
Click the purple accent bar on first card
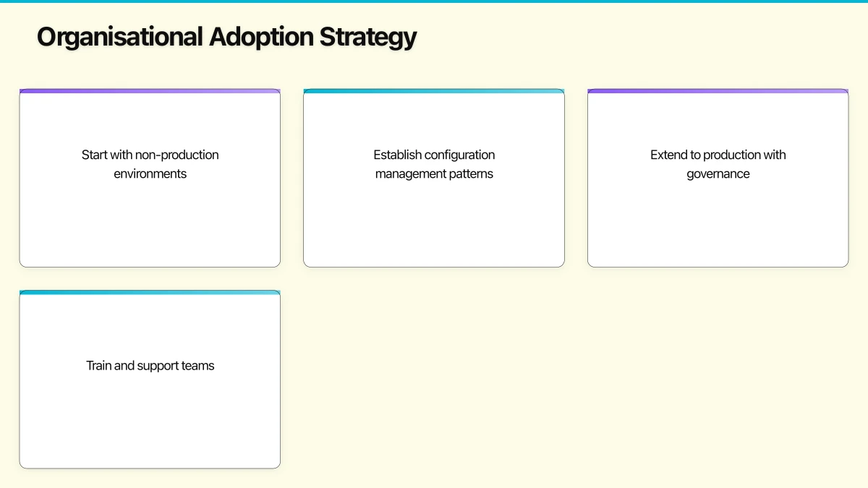150,91
